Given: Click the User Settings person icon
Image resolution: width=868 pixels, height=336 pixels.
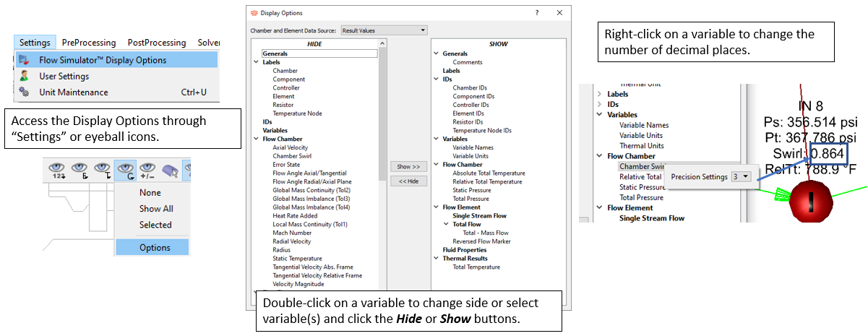Looking at the screenshot, I should [x=25, y=76].
